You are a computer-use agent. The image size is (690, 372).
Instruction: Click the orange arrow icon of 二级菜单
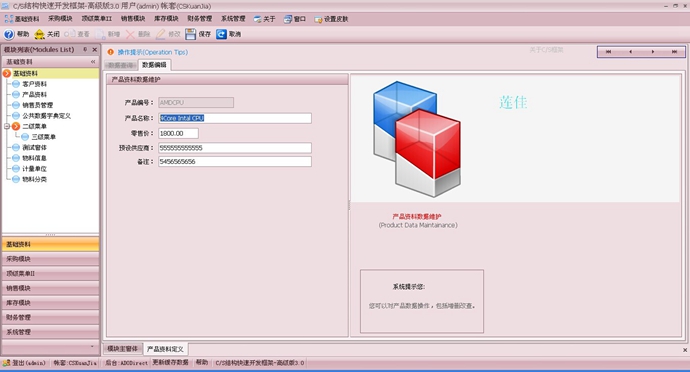pos(16,126)
